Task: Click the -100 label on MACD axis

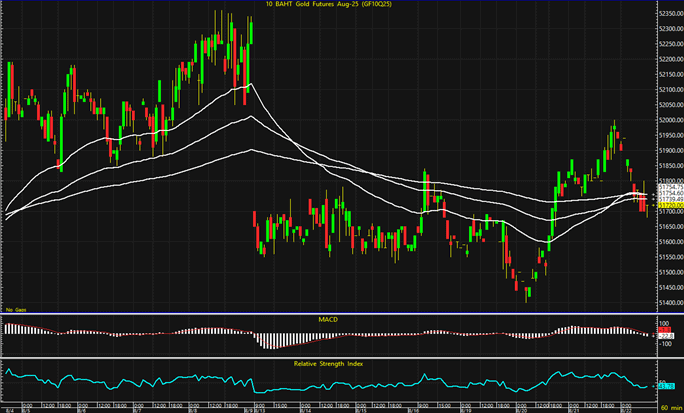Action: click(x=664, y=343)
